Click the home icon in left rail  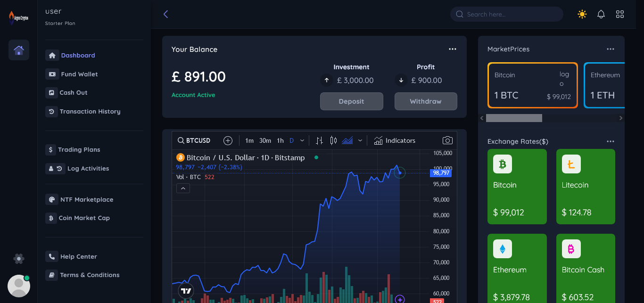click(x=19, y=50)
